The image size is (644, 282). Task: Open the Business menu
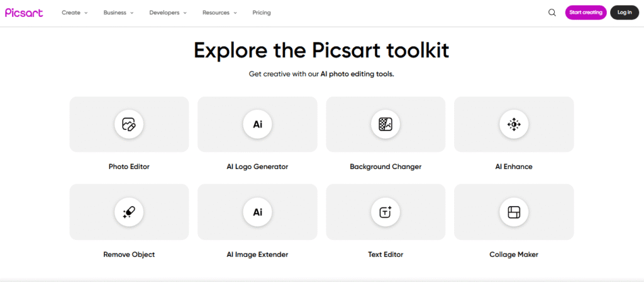(x=119, y=13)
